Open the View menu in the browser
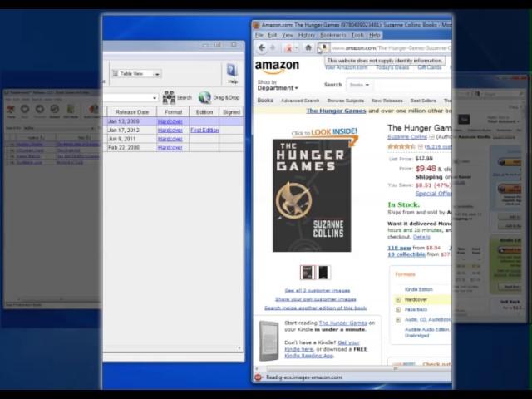The image size is (532, 399). point(288,35)
